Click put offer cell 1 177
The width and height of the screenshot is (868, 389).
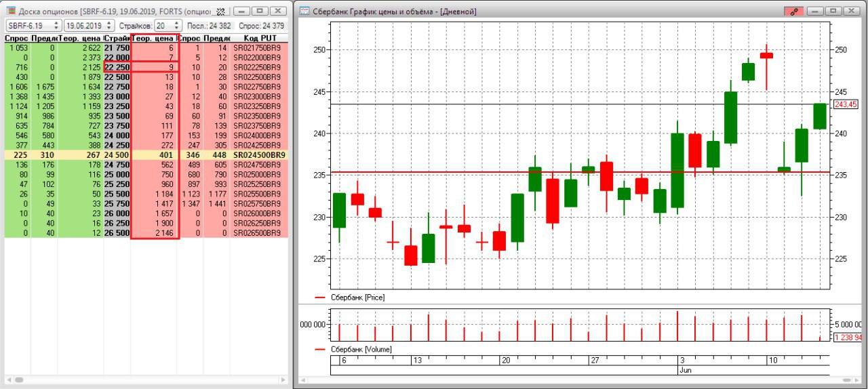[x=216, y=193]
